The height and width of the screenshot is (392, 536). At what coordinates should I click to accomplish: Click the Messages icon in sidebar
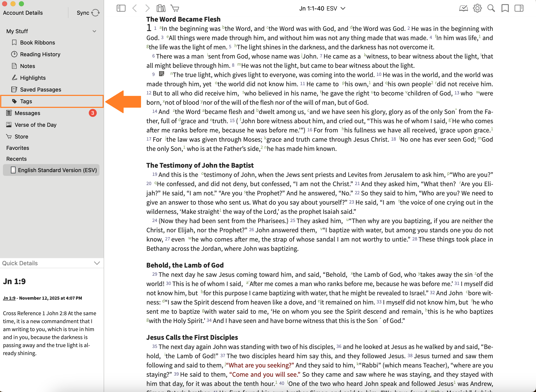pyautogui.click(x=9, y=113)
